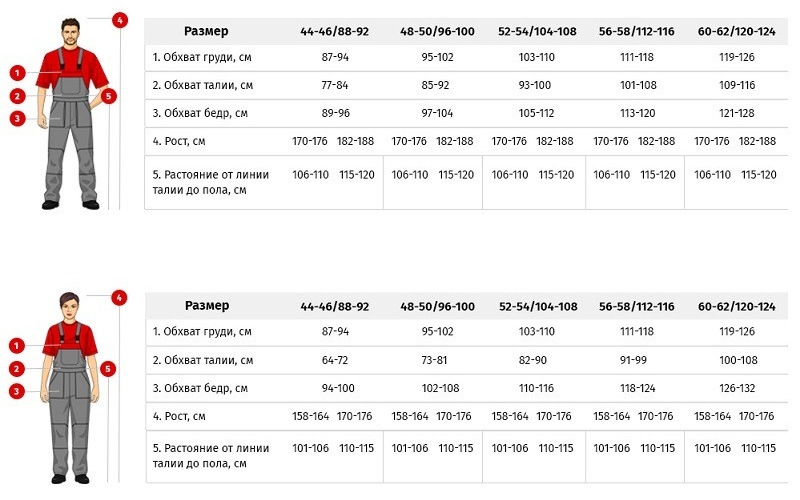The height and width of the screenshot is (500, 800).
Task: Click the women's 'Обхват талии' row label
Action: click(x=203, y=360)
